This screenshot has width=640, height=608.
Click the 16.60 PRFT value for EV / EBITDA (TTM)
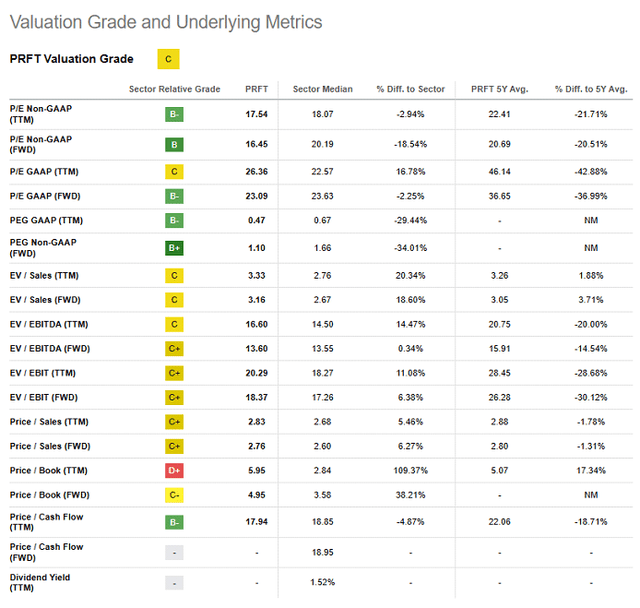tap(257, 324)
